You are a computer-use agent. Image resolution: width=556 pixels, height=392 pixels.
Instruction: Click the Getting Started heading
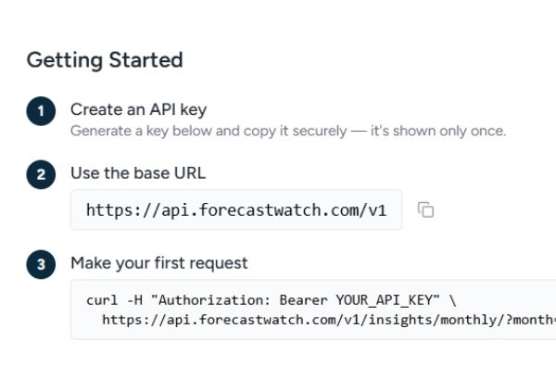105,60
